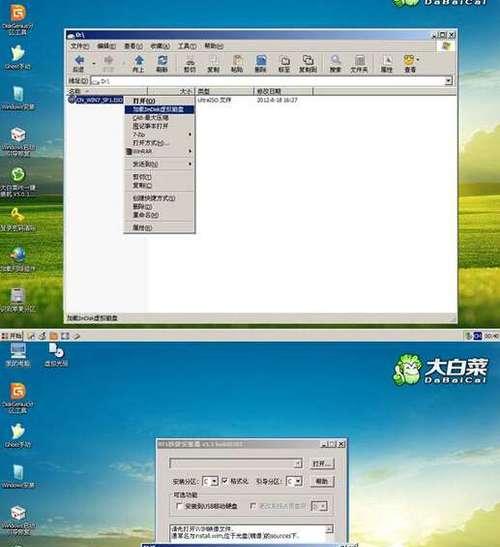Image resolution: width=500 pixels, height=547 pixels.
Task: Toggle the greyed-out second optional checkbox
Action: coord(253,506)
